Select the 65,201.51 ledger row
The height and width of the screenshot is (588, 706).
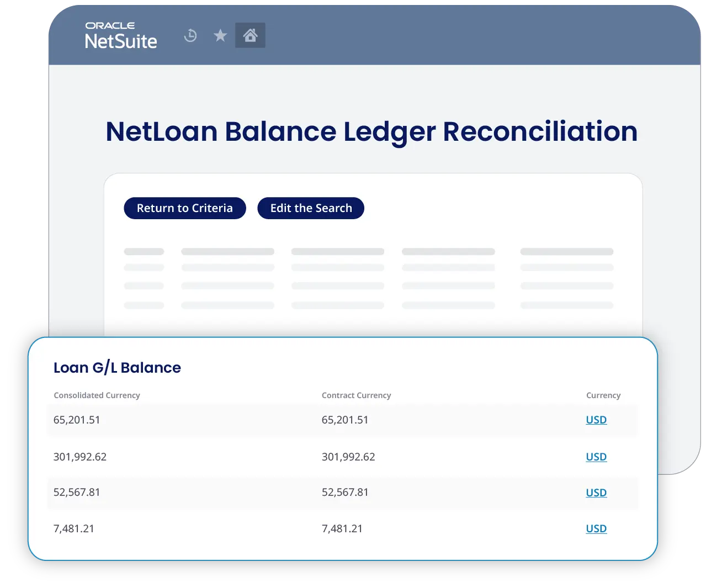click(342, 420)
